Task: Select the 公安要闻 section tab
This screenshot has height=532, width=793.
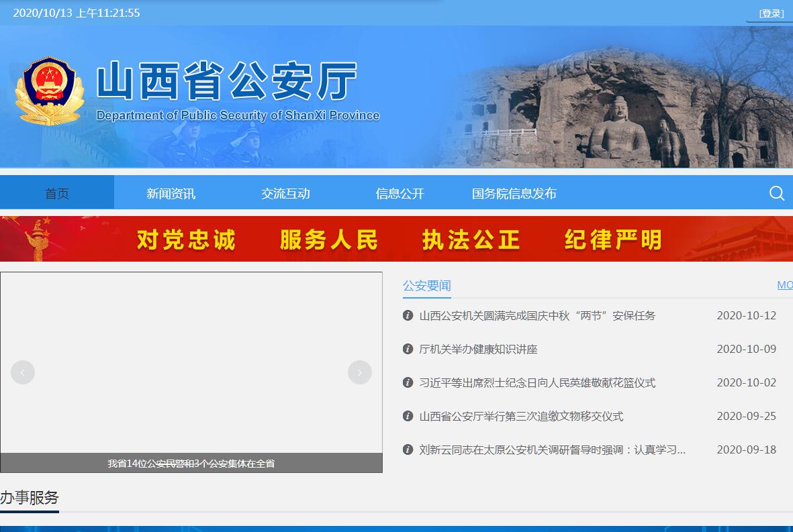Action: (x=426, y=286)
